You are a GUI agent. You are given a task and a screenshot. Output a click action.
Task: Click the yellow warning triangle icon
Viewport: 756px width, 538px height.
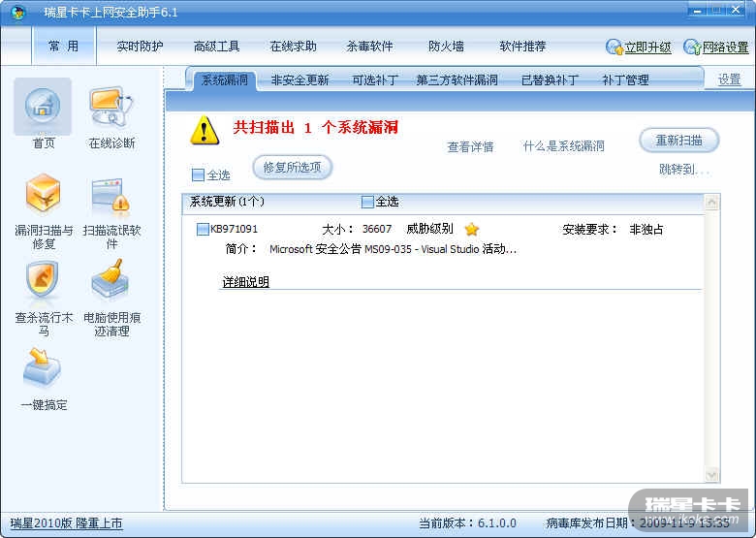[x=205, y=130]
